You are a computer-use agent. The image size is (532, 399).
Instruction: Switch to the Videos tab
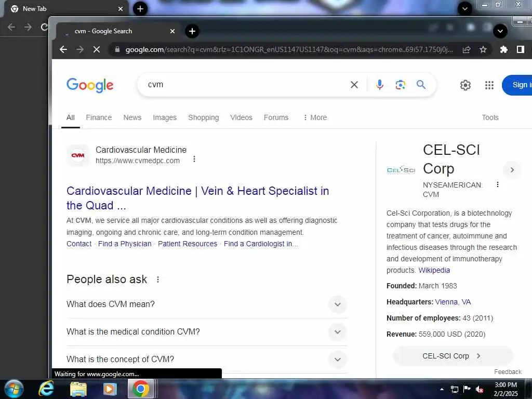tap(241, 117)
